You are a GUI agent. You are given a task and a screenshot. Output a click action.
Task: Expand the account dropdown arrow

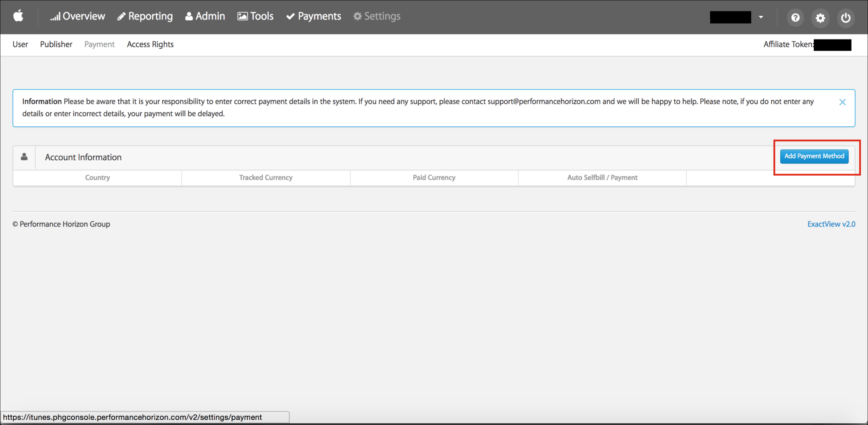coord(761,17)
